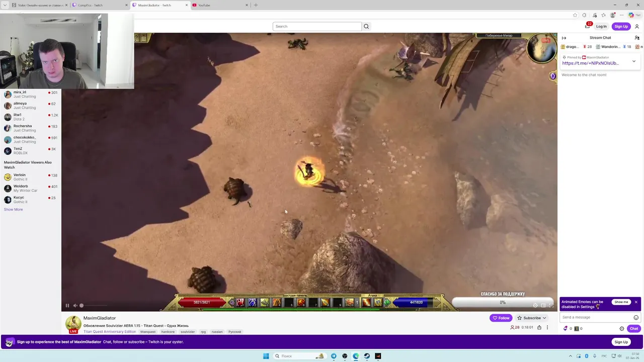Open the video player settings gear
This screenshot has width=644, height=362.
[535, 306]
